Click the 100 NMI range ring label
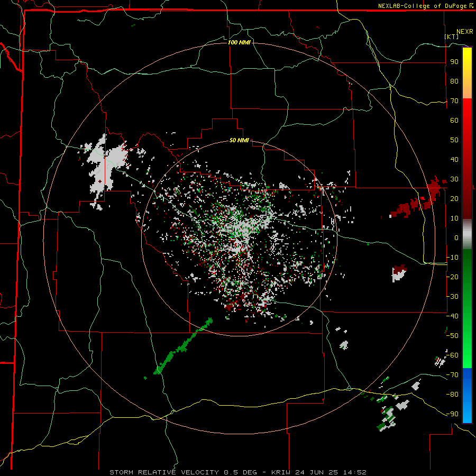476x476 pixels. coord(239,42)
